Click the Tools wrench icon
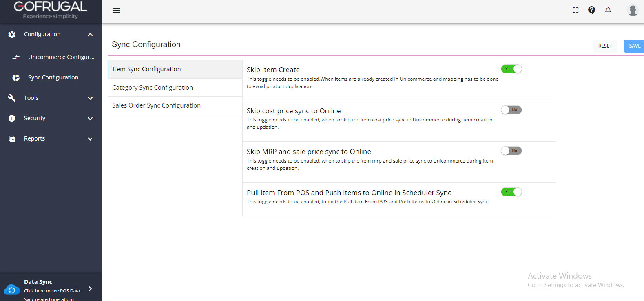Screen dimensions: 644x301 pyautogui.click(x=12, y=98)
